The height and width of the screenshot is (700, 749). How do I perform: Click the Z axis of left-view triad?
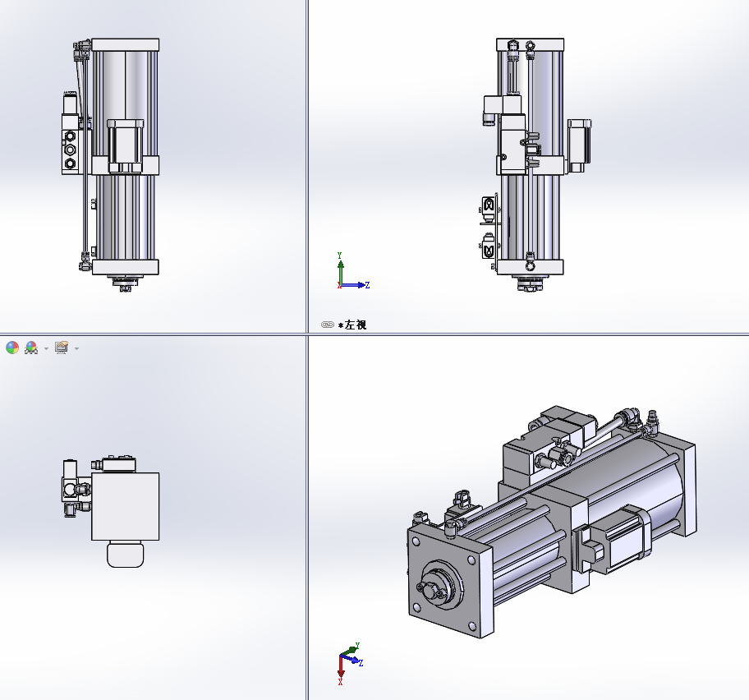tap(355, 285)
